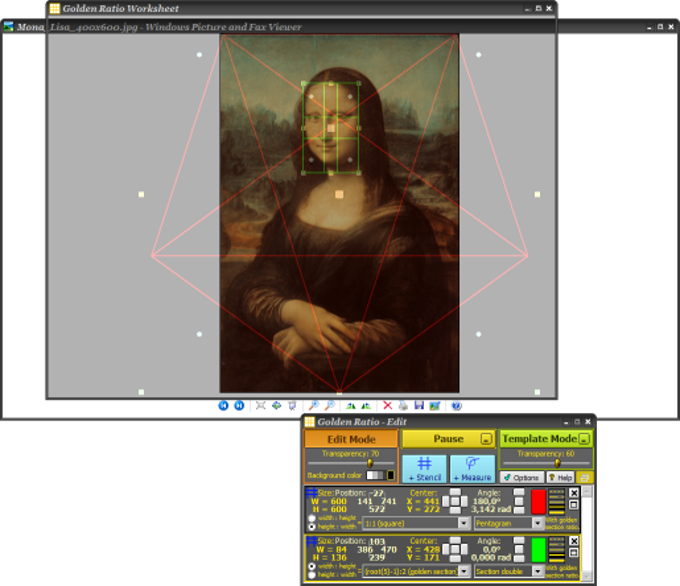
Task: Choose line thickness for Section double stencil
Action: coord(557,550)
